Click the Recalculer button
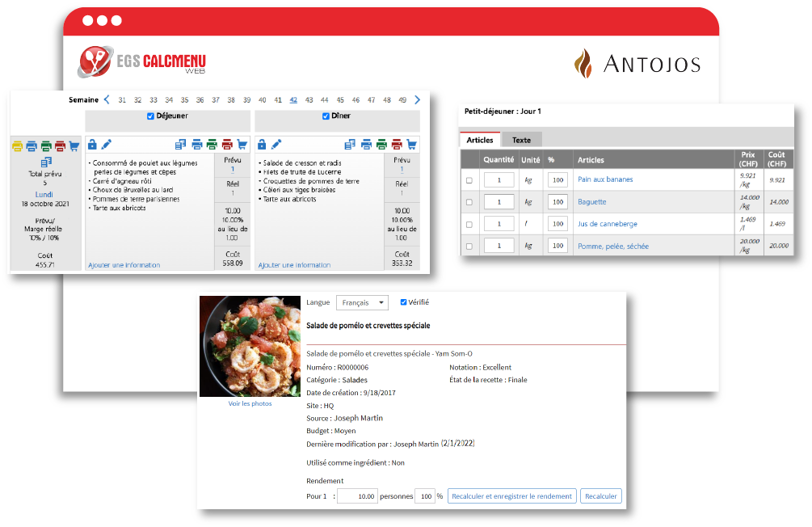 600,496
